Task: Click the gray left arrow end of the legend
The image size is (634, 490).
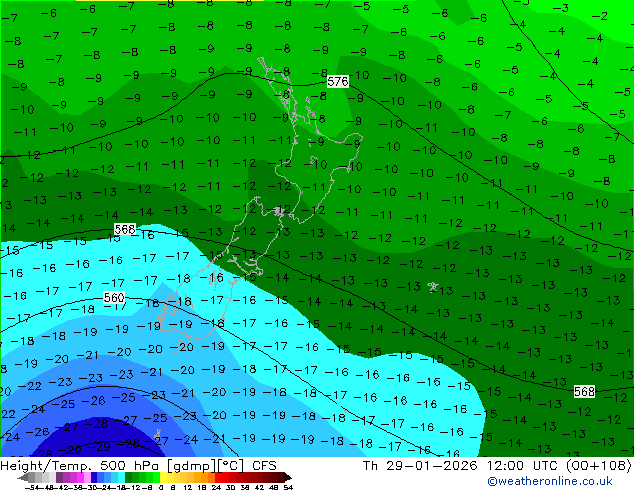Action: point(23,477)
